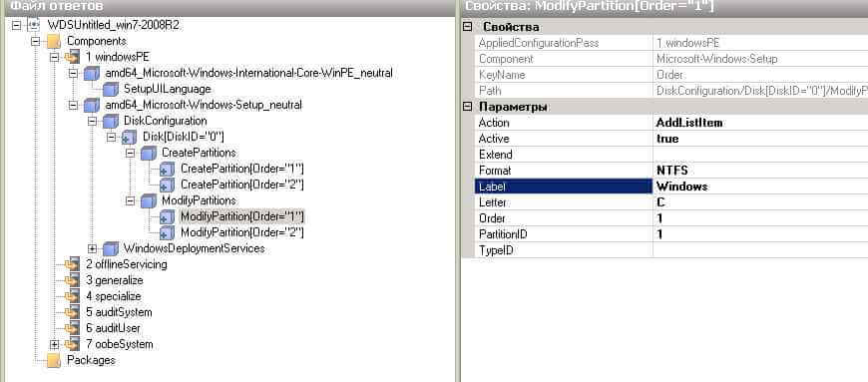Image resolution: width=868 pixels, height=382 pixels.
Task: Click the AppliedConfigurationPass property name
Action: pos(539,43)
